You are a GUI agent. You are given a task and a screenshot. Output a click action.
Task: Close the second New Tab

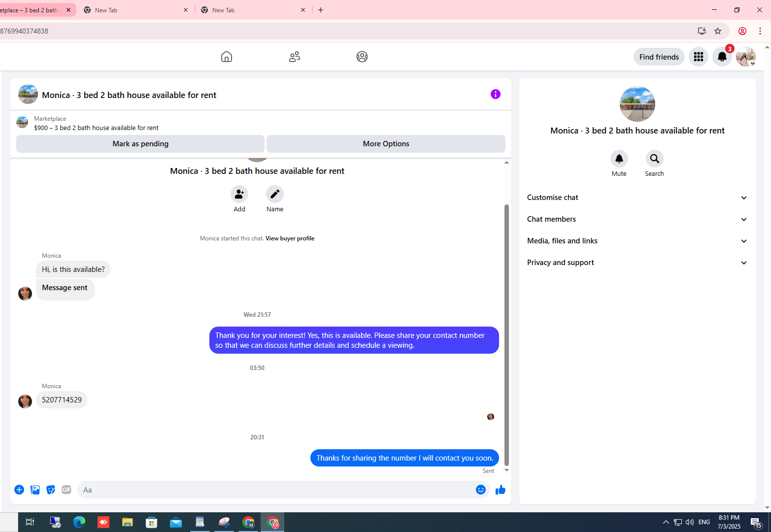(186, 10)
